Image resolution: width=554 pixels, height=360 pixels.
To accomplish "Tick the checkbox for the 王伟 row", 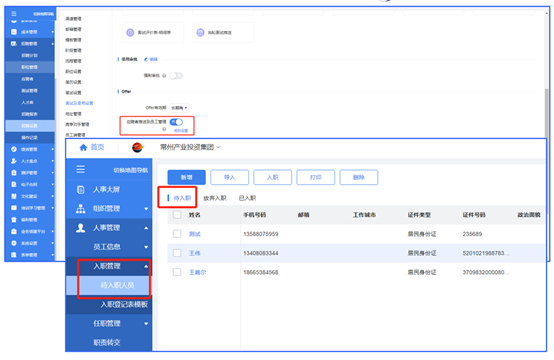I will [x=177, y=253].
